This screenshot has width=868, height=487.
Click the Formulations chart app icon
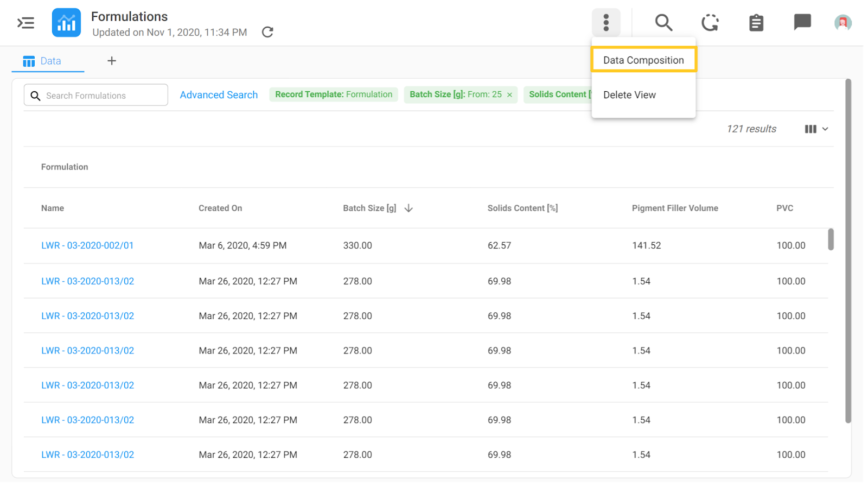tap(66, 23)
